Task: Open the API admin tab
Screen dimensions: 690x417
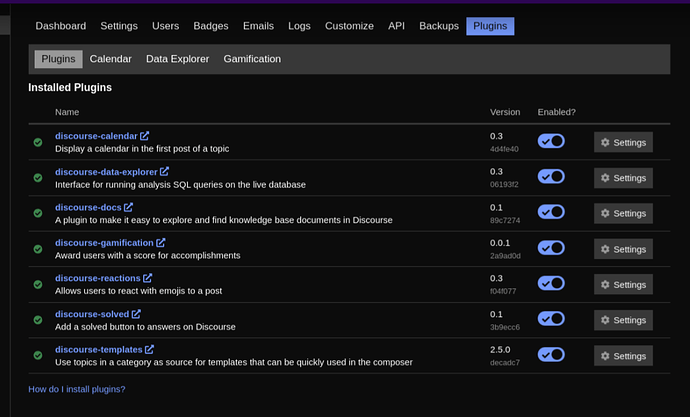Action: click(396, 26)
